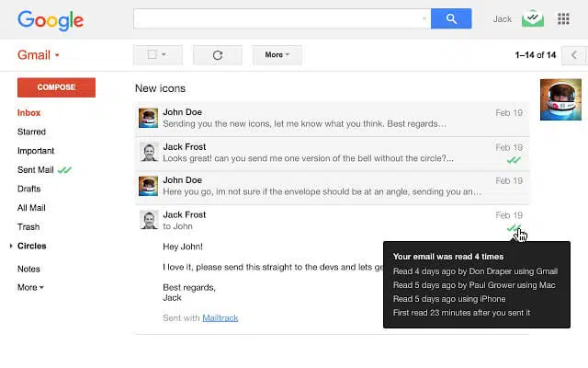Image resolution: width=588 pixels, height=368 pixels.
Task: Click the blue search magnifier button
Action: tap(451, 18)
